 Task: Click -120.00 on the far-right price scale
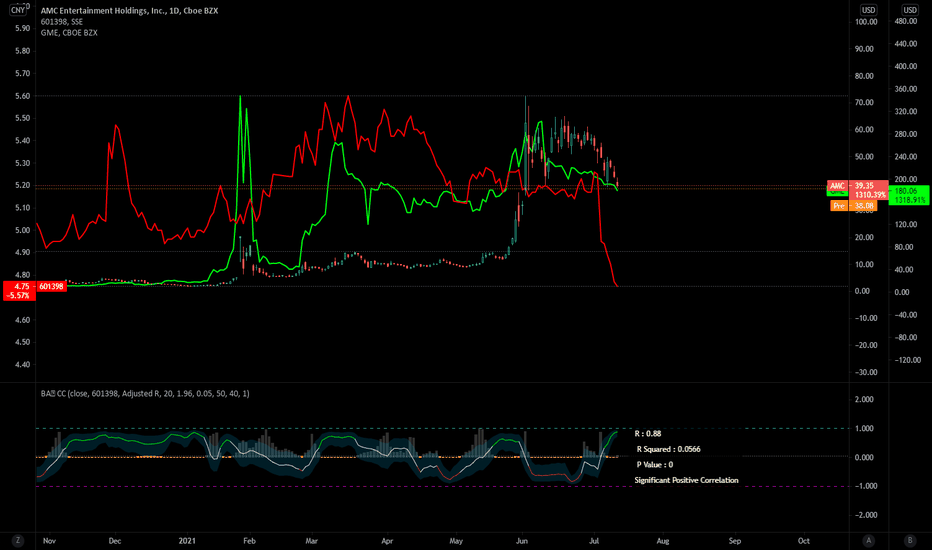tap(908, 360)
